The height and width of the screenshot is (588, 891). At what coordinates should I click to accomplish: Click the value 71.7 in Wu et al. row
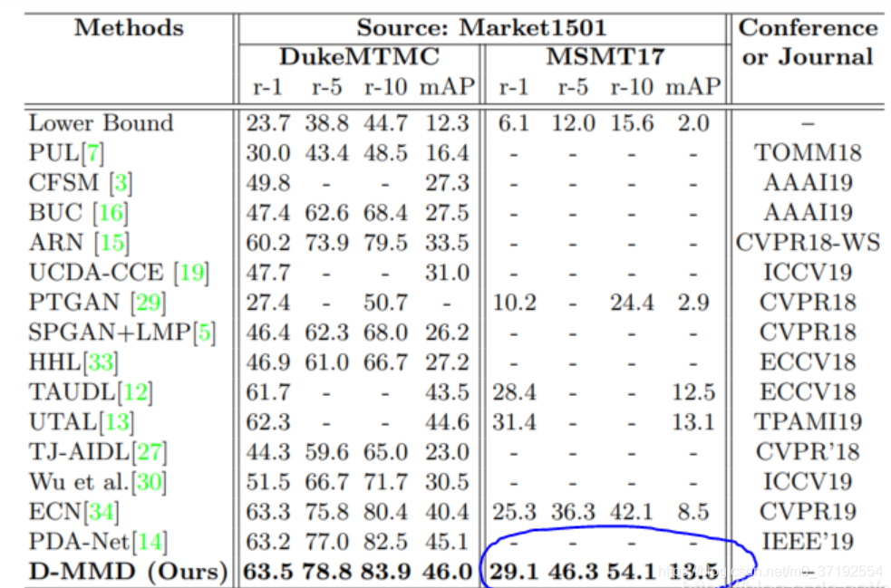(386, 482)
